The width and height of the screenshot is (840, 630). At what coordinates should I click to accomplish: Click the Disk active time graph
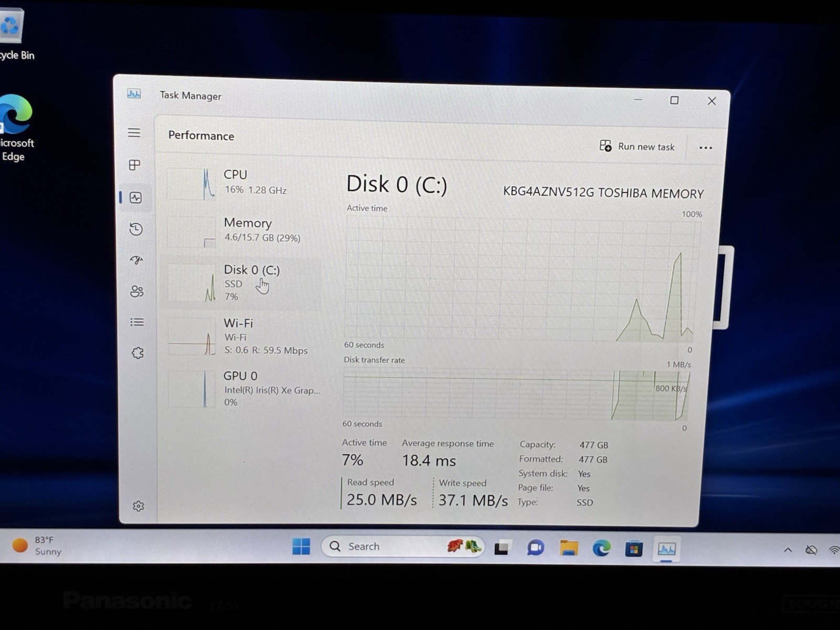pyautogui.click(x=522, y=279)
